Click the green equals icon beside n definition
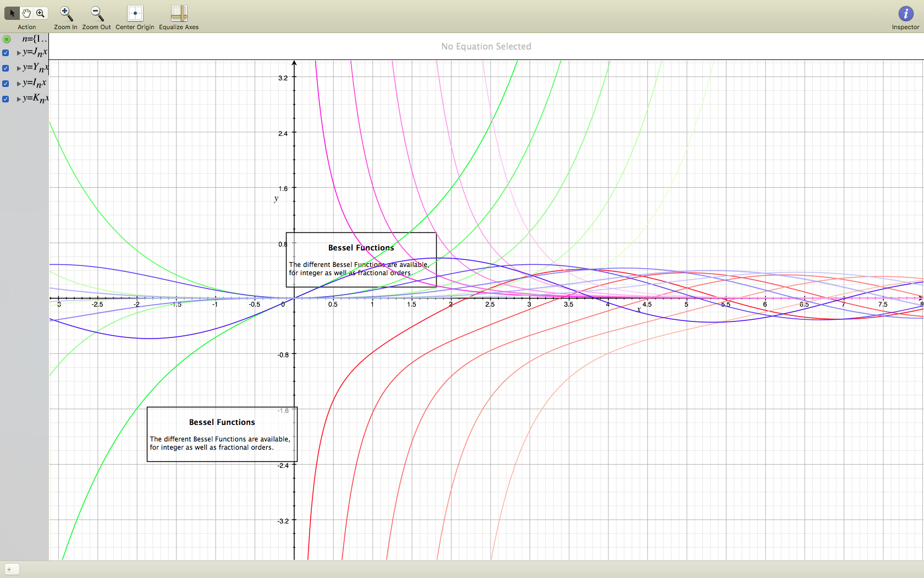Screen dimensions: 924x578 (x=7, y=39)
